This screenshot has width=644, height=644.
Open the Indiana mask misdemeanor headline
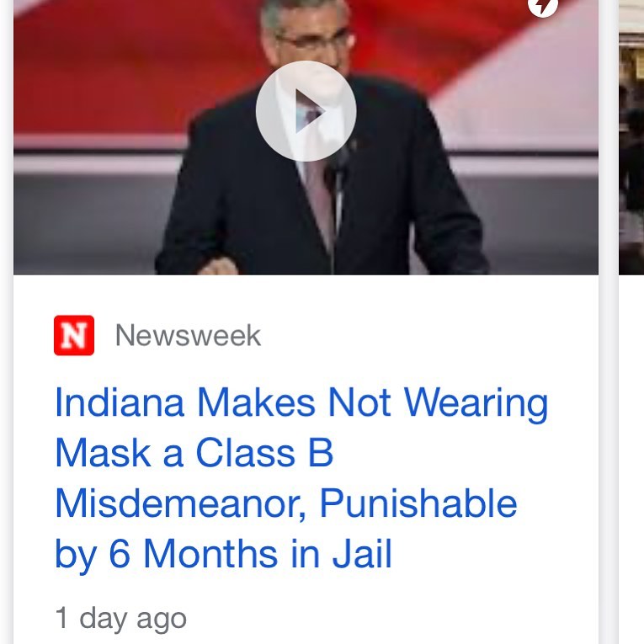click(x=301, y=478)
